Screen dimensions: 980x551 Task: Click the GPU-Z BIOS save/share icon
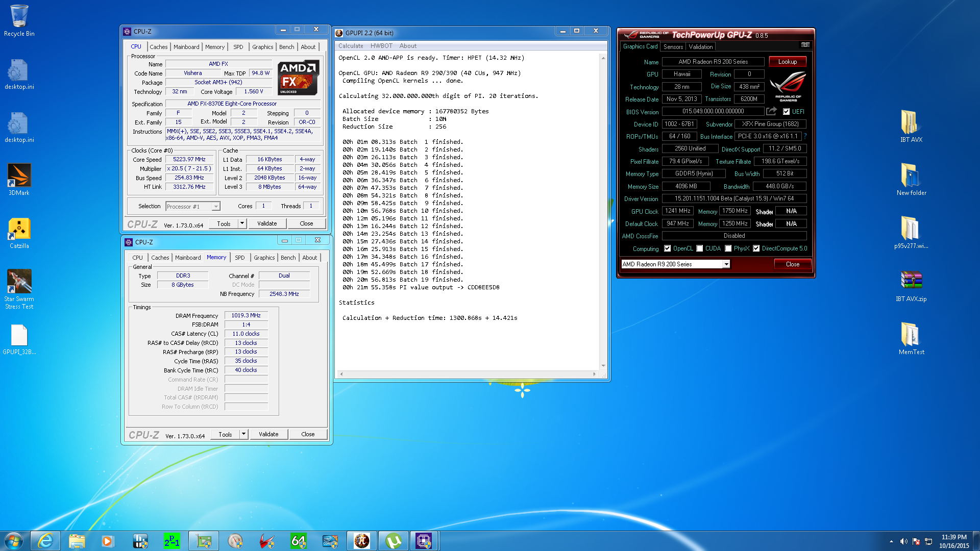point(771,111)
